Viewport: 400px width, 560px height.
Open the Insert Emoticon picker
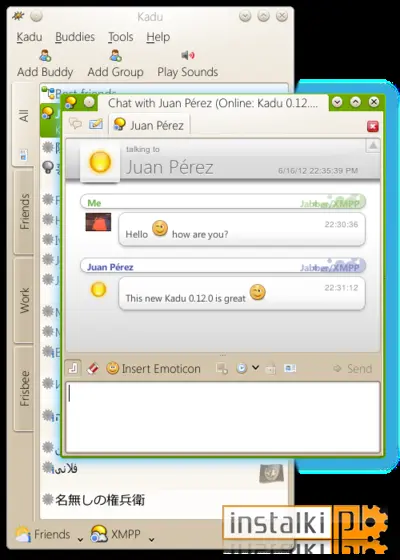coord(153,368)
